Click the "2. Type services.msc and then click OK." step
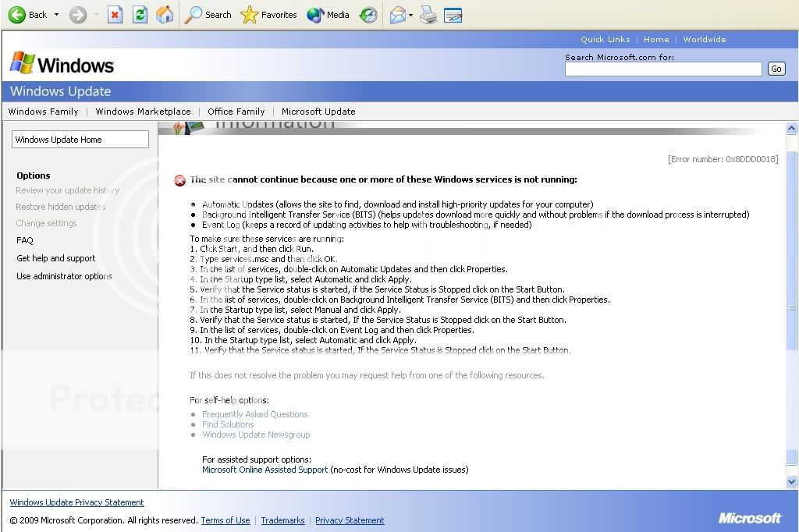 coord(264,260)
